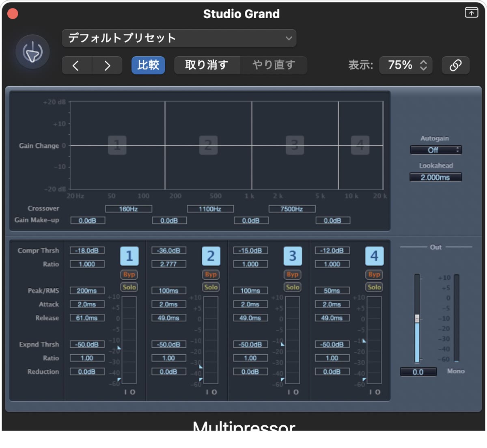Viewport: 487px width, 448px height.
Task: Toggle band 1 on/off button
Action: click(129, 256)
